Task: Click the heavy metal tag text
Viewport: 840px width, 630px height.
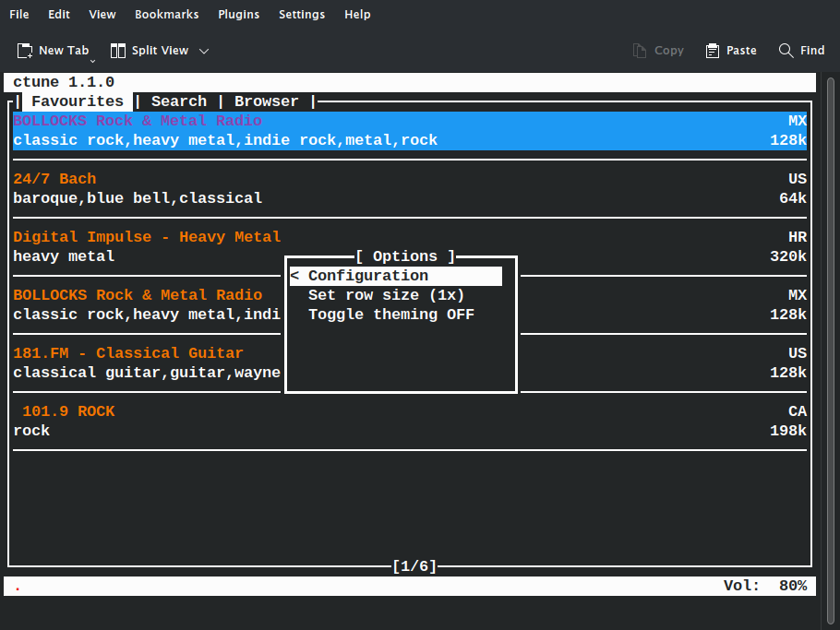Action: click(64, 256)
